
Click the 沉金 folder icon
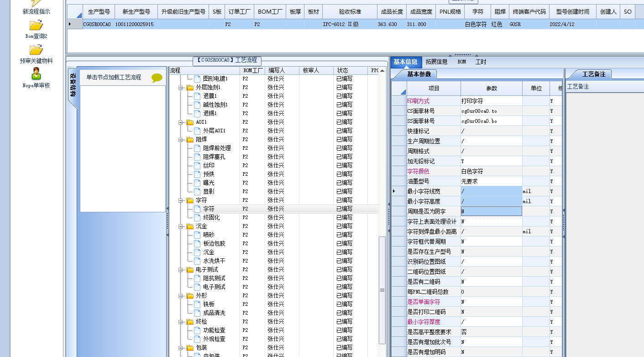point(190,226)
